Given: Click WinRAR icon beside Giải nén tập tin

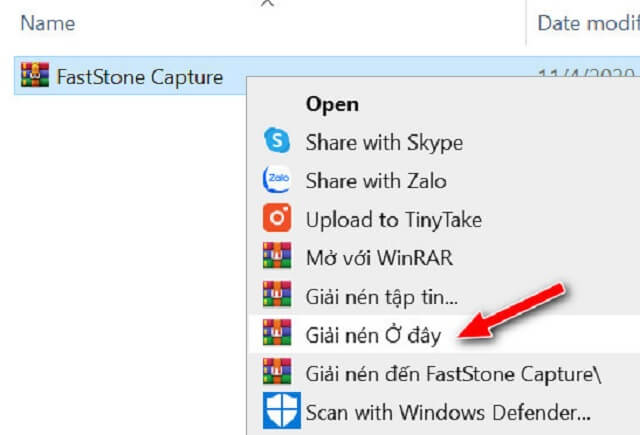Looking at the screenshot, I should (276, 295).
